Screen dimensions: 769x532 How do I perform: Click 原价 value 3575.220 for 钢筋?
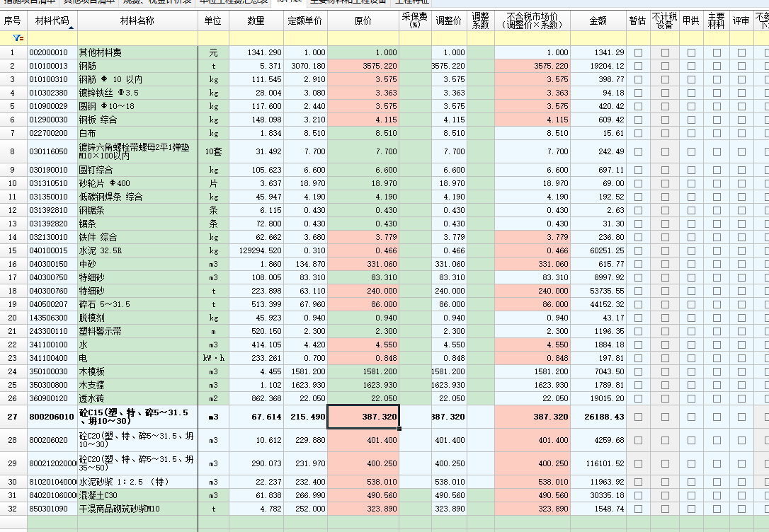(x=363, y=66)
